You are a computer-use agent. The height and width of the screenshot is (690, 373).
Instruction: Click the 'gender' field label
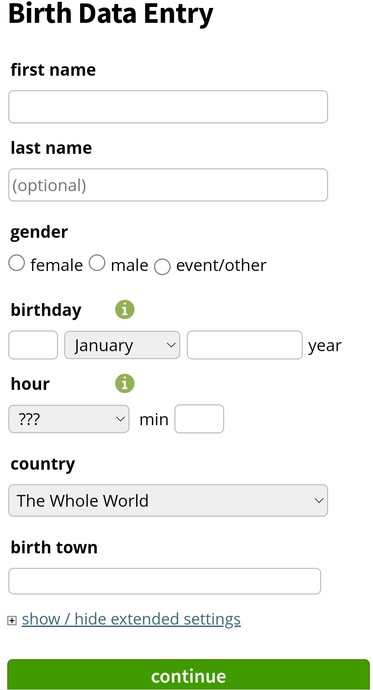(39, 232)
